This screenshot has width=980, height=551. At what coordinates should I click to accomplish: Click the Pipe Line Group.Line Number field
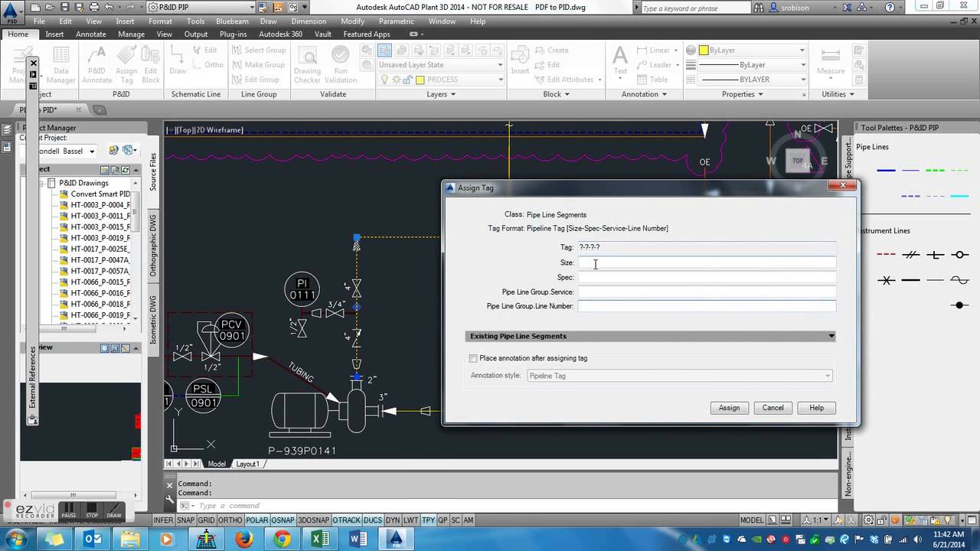(707, 306)
